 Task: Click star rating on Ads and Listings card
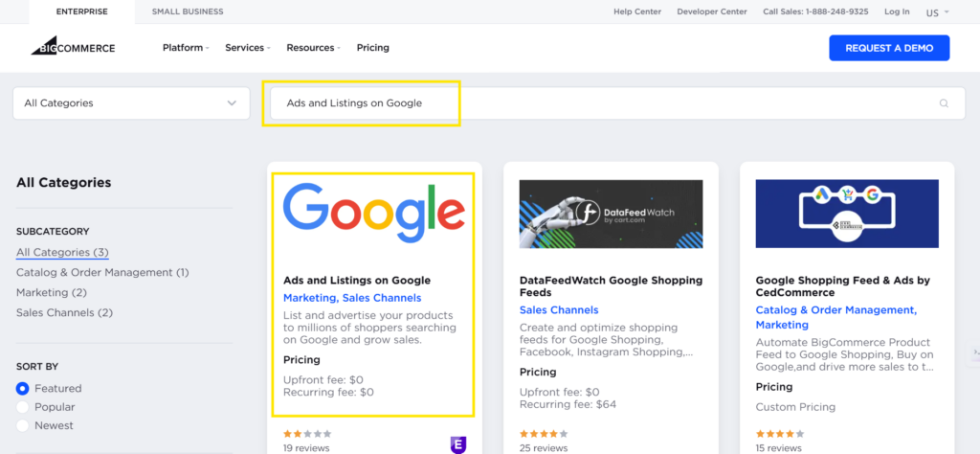tap(307, 433)
